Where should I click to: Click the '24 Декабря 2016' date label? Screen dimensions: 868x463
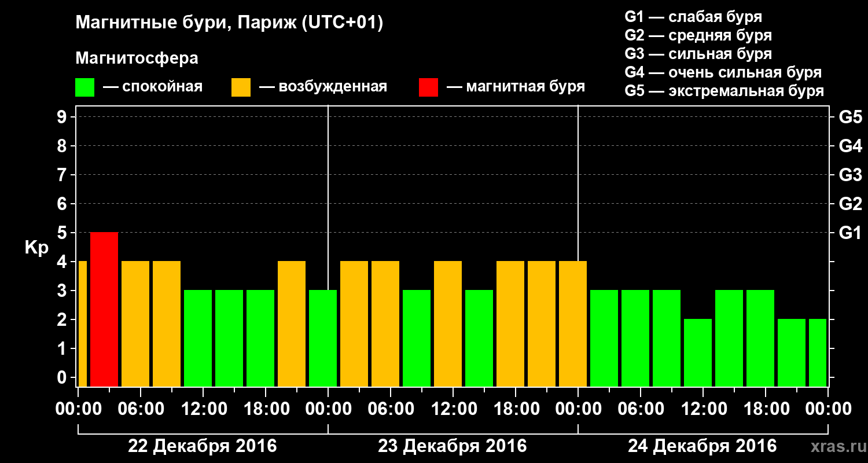(x=703, y=446)
